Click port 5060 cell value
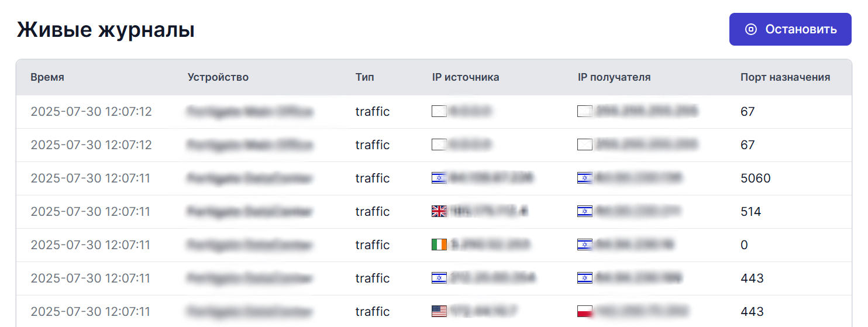This screenshot has height=327, width=868. pyautogui.click(x=755, y=178)
